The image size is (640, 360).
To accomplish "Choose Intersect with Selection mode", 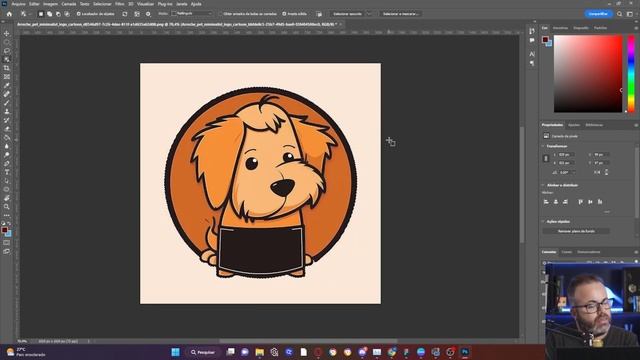I will [x=67, y=14].
